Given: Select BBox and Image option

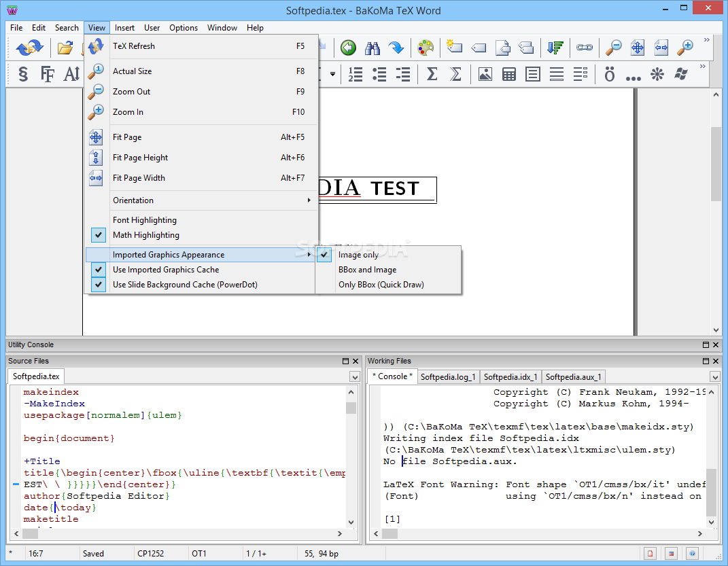Looking at the screenshot, I should click(x=389, y=270).
